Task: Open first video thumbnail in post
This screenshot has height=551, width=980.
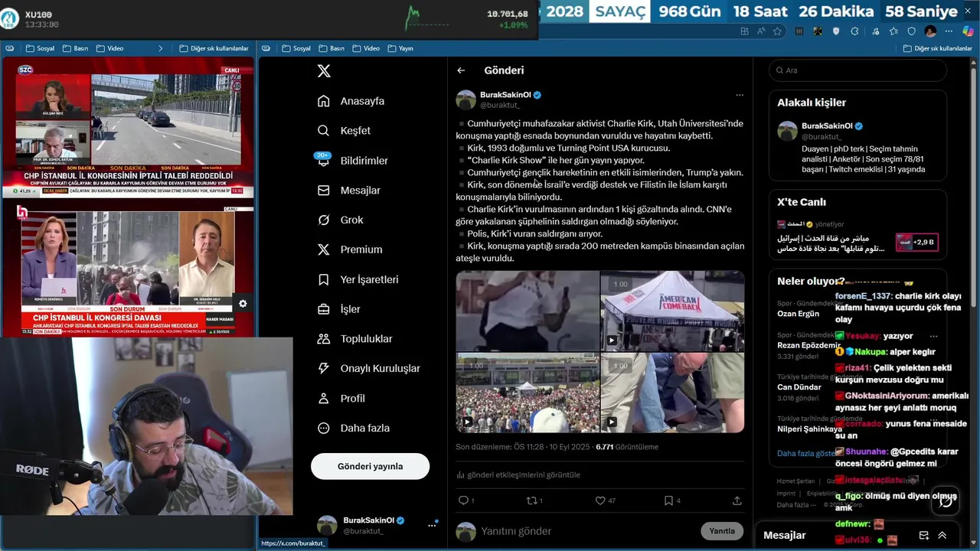Action: point(528,311)
